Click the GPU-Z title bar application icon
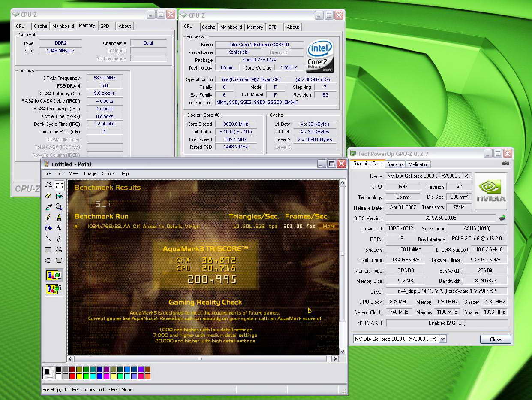Image resolution: width=532 pixels, height=400 pixels. pyautogui.click(x=354, y=154)
